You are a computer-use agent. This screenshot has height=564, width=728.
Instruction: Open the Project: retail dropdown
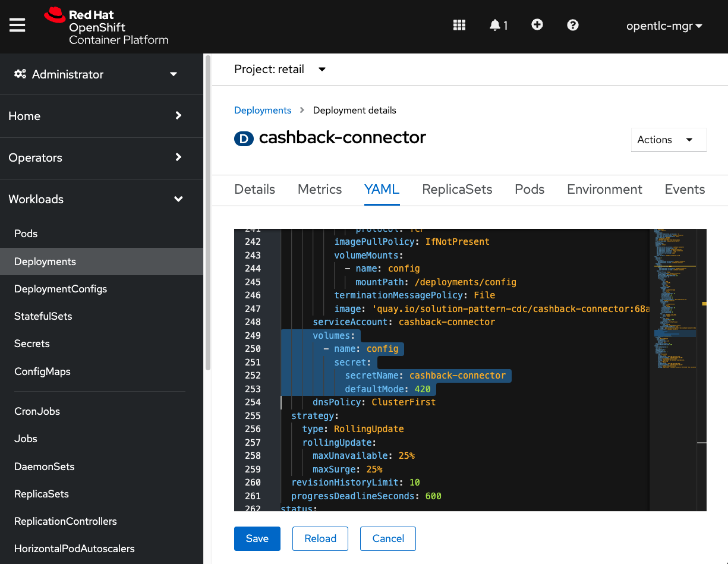click(280, 69)
